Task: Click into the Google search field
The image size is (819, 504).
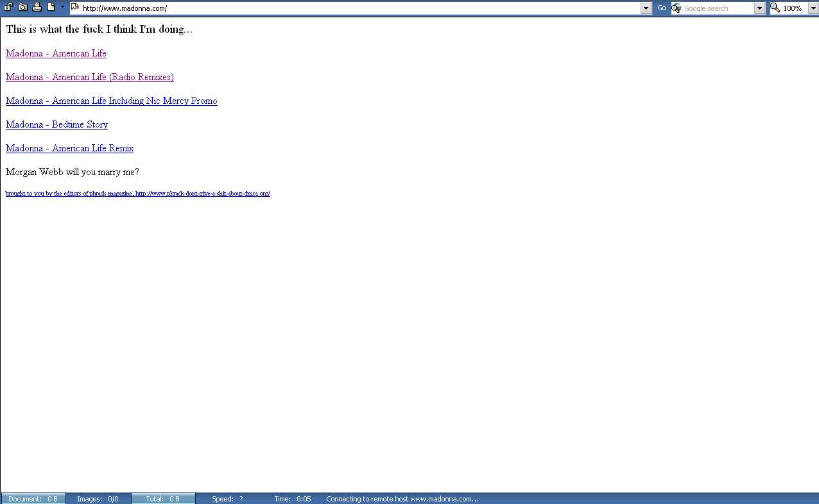Action: (x=718, y=8)
